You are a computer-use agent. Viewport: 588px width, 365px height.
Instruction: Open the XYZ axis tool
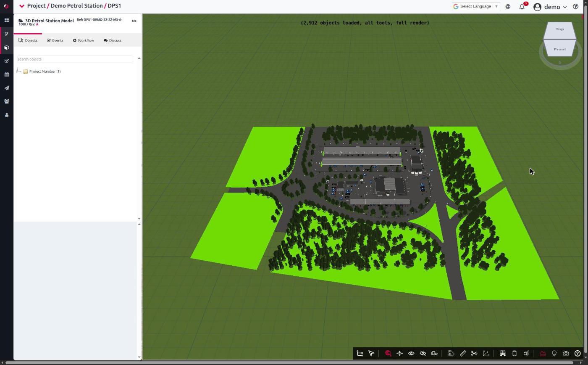pyautogui.click(x=486, y=354)
